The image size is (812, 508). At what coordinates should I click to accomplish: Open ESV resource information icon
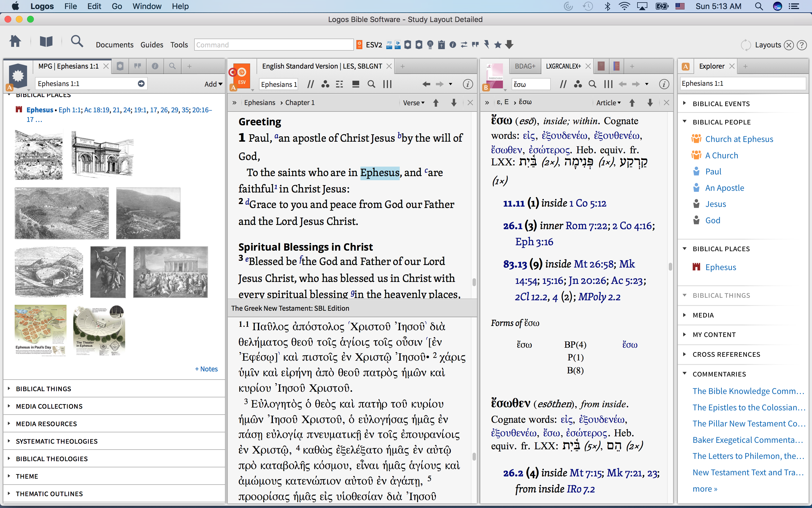coord(468,84)
